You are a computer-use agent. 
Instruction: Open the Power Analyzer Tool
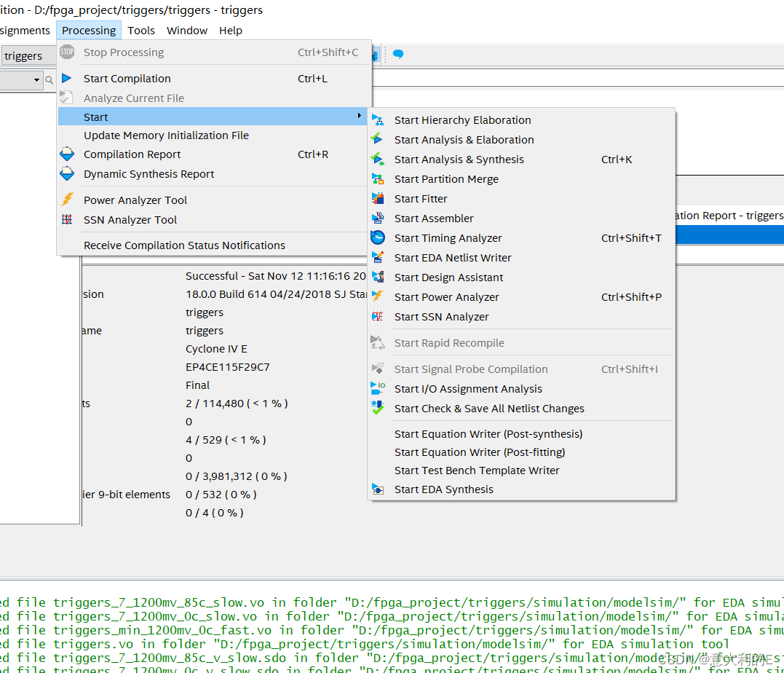[135, 200]
